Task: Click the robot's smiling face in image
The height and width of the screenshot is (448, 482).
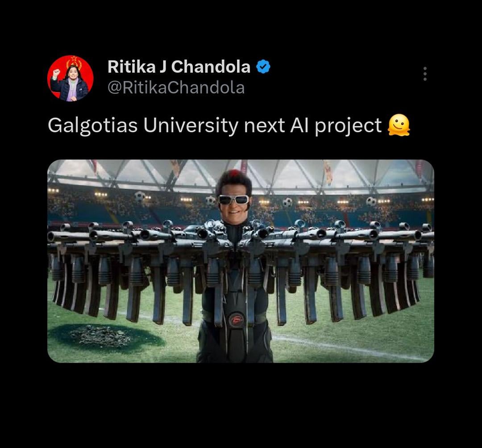Action: 233,204
